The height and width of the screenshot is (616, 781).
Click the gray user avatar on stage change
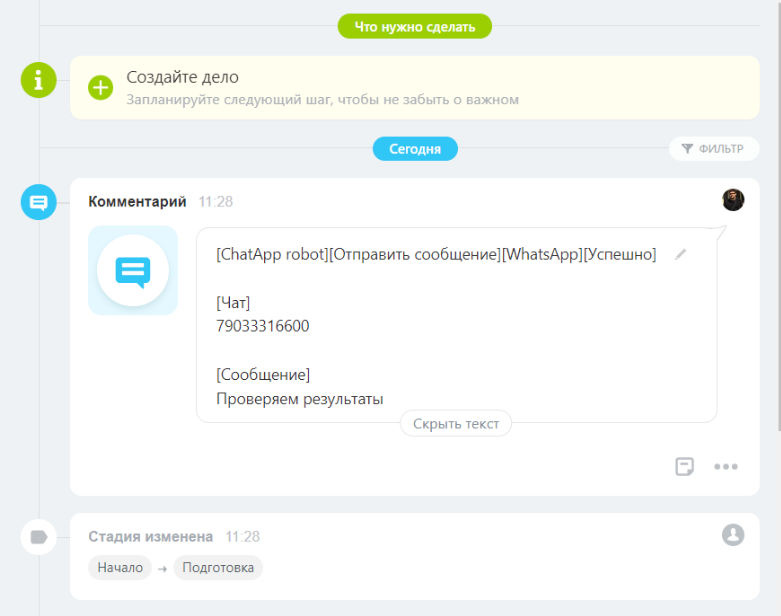point(733,535)
